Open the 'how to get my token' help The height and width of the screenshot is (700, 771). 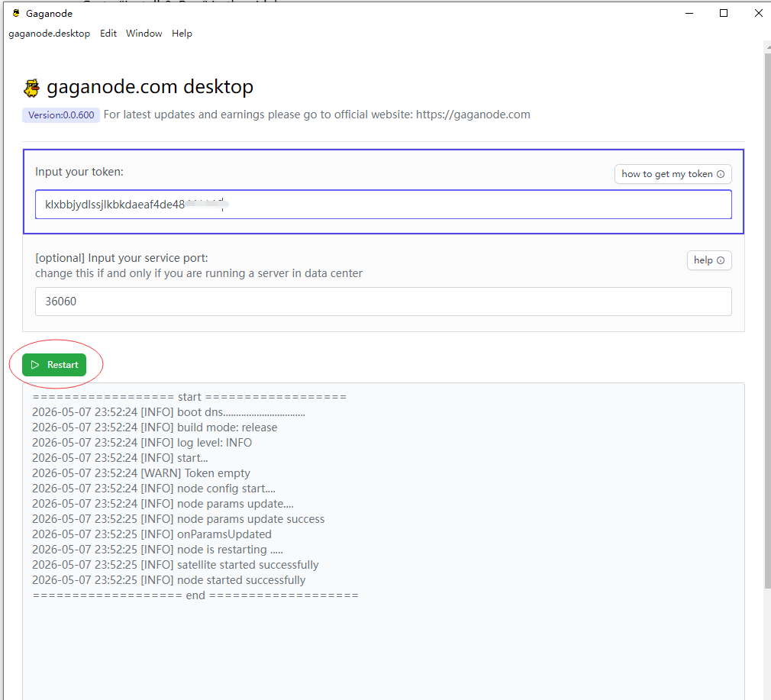point(673,174)
